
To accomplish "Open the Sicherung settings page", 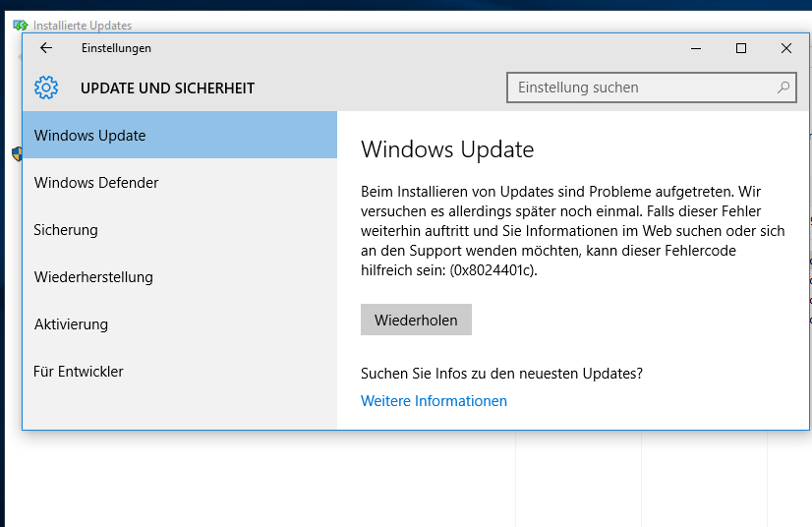I will 180,229.
